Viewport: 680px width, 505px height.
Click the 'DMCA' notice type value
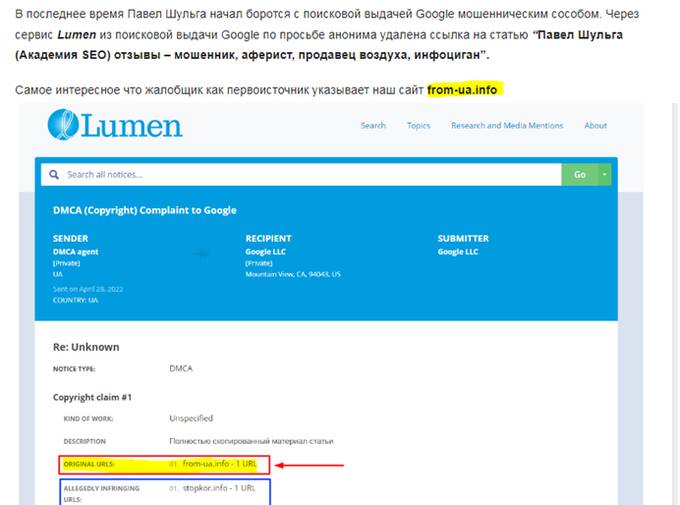tap(181, 368)
